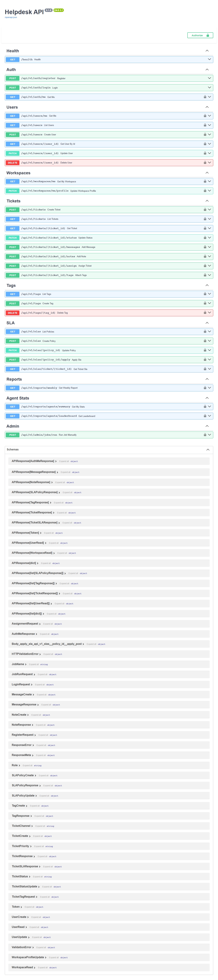The image size is (218, 980).
Task: Click lock icon on Update Status row
Action: point(205,237)
